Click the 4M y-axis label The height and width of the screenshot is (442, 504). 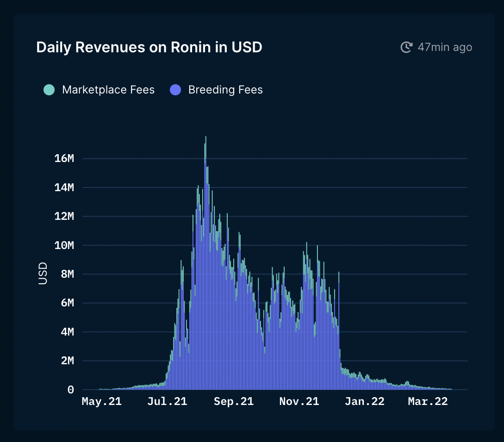tap(67, 332)
